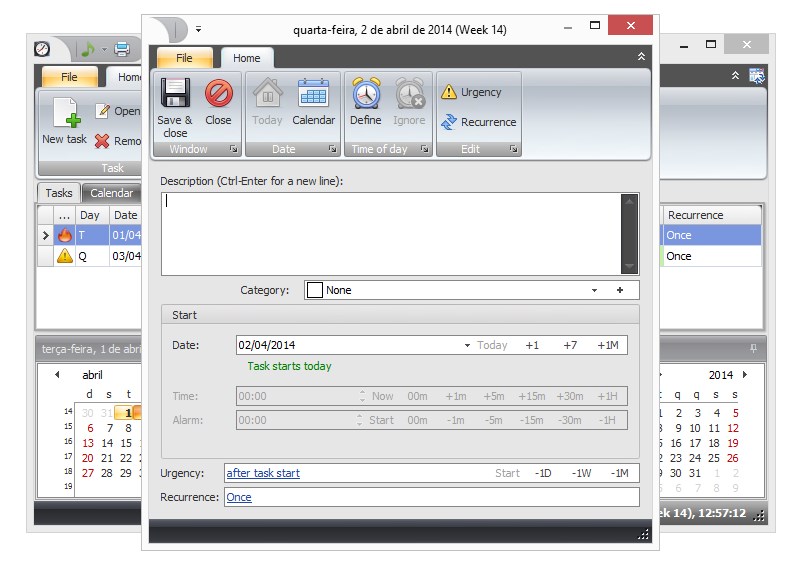This screenshot has width=802, height=564.
Task: Click the Open pencil icon in main window
Action: 102,110
